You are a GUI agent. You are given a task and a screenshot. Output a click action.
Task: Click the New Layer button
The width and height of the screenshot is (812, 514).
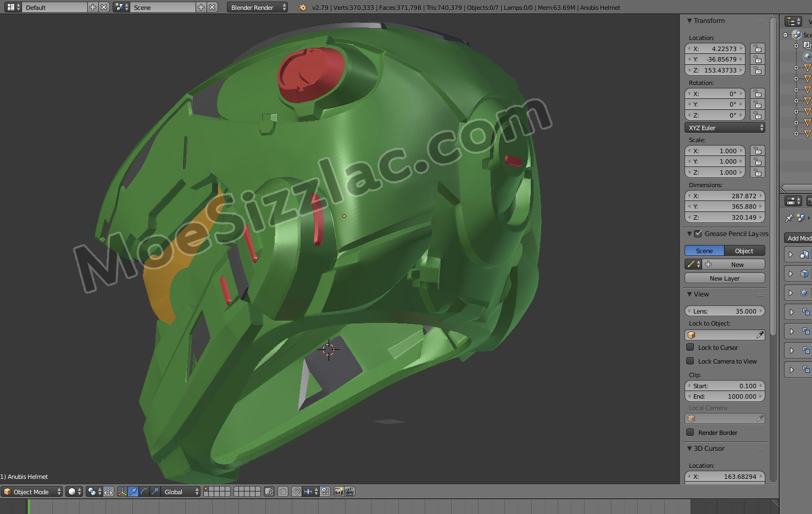point(725,278)
